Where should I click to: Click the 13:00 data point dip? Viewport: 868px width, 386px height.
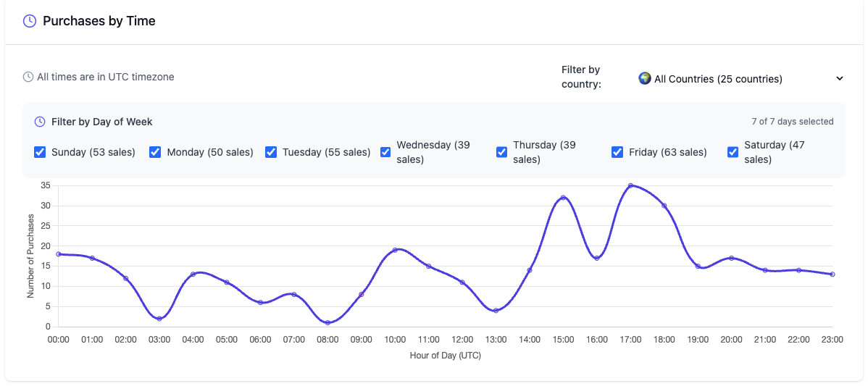point(496,311)
